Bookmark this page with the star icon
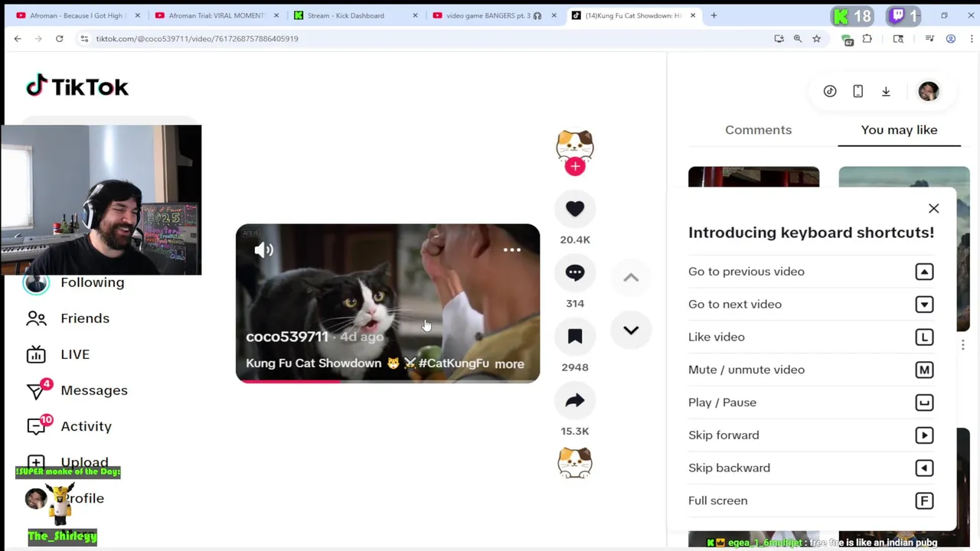This screenshot has height=551, width=980. (x=816, y=38)
